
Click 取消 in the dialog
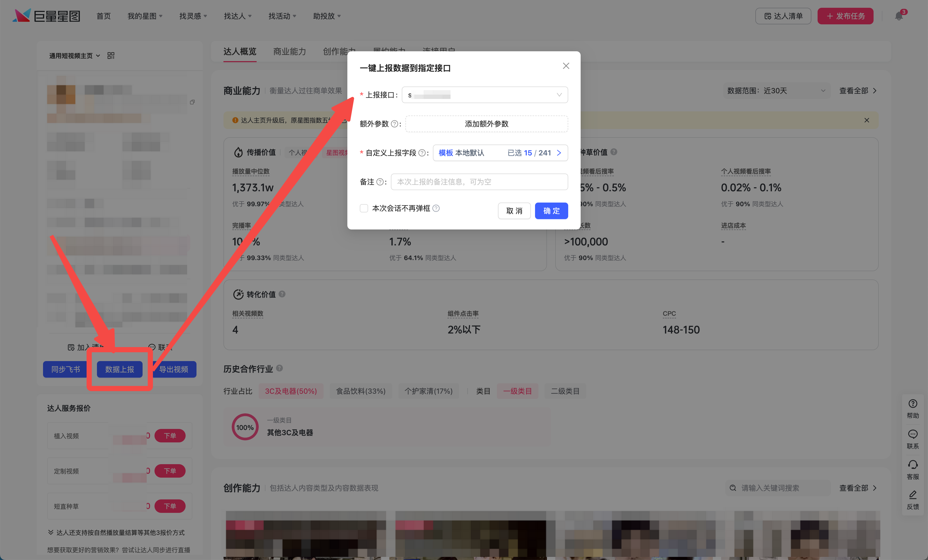coord(514,211)
